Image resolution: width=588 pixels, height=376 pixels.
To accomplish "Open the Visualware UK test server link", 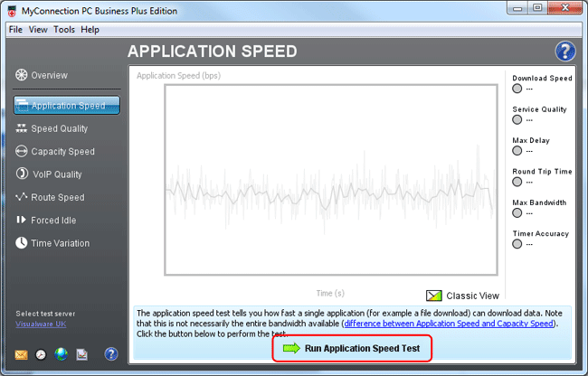I will coord(41,324).
